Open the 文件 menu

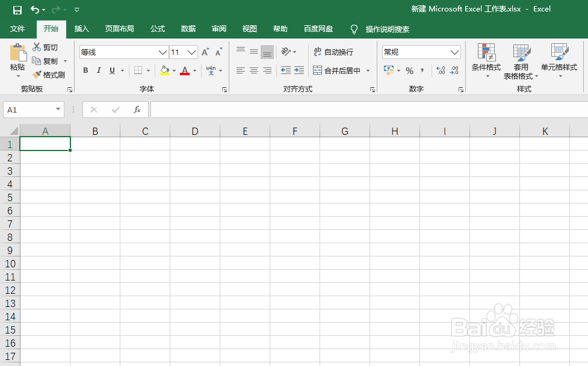[18, 29]
